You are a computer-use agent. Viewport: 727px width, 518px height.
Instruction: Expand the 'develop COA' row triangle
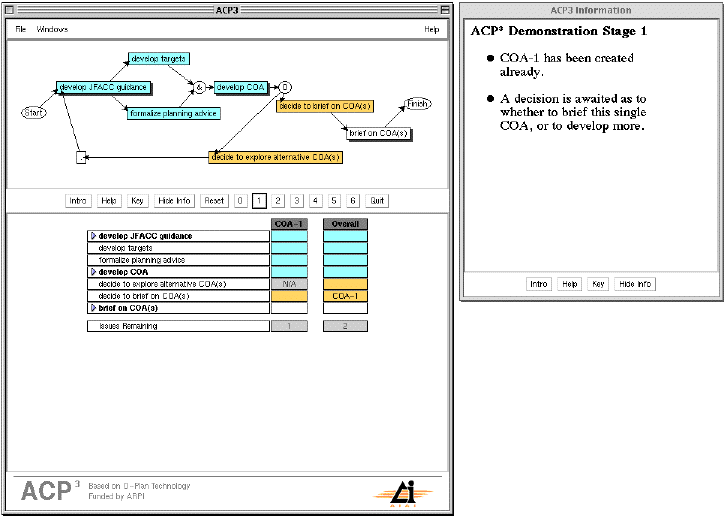pos(94,272)
